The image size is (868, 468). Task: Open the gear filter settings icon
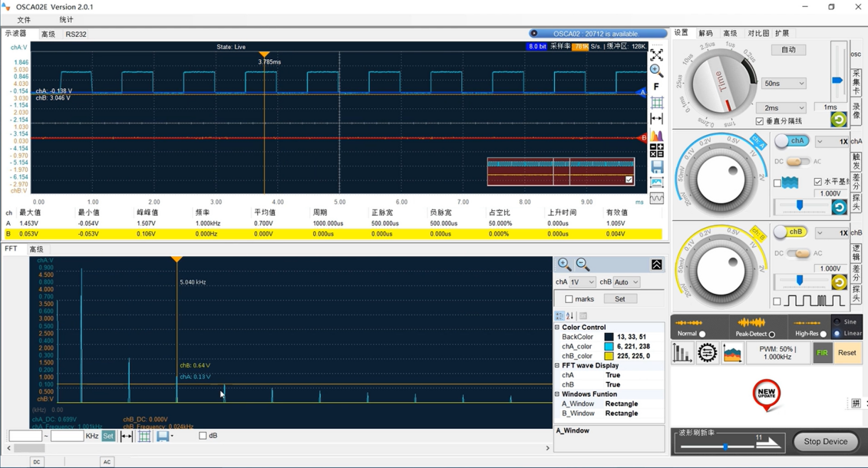[707, 353]
